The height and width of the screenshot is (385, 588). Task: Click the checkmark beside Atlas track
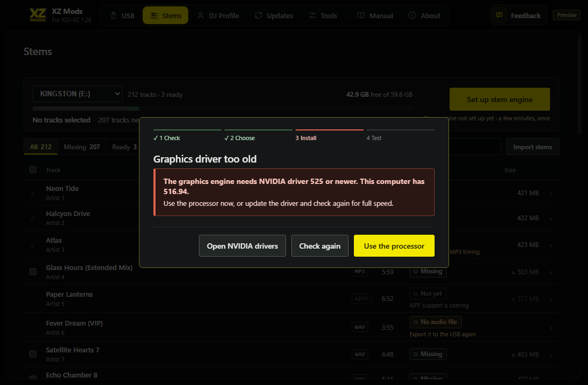pos(33,245)
